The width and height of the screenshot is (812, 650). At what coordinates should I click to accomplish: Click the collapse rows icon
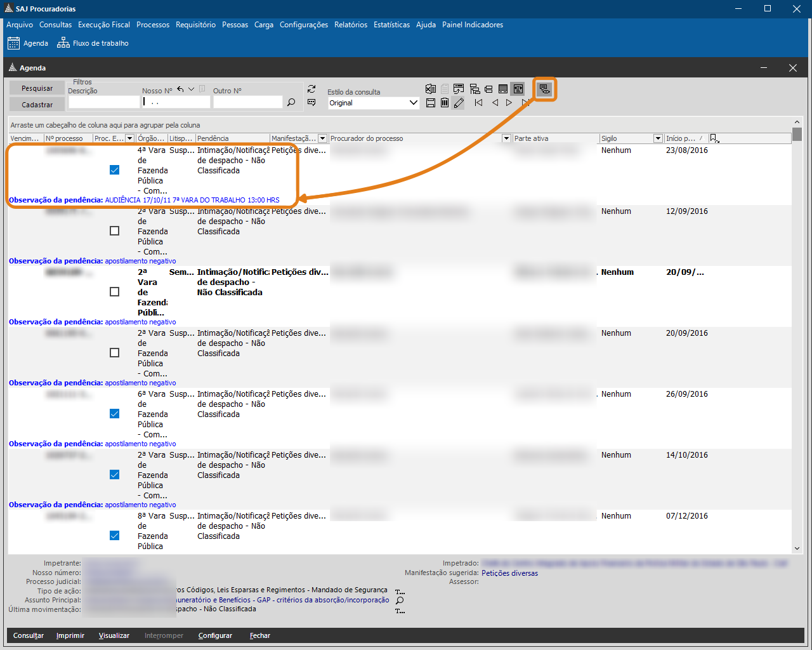[488, 89]
